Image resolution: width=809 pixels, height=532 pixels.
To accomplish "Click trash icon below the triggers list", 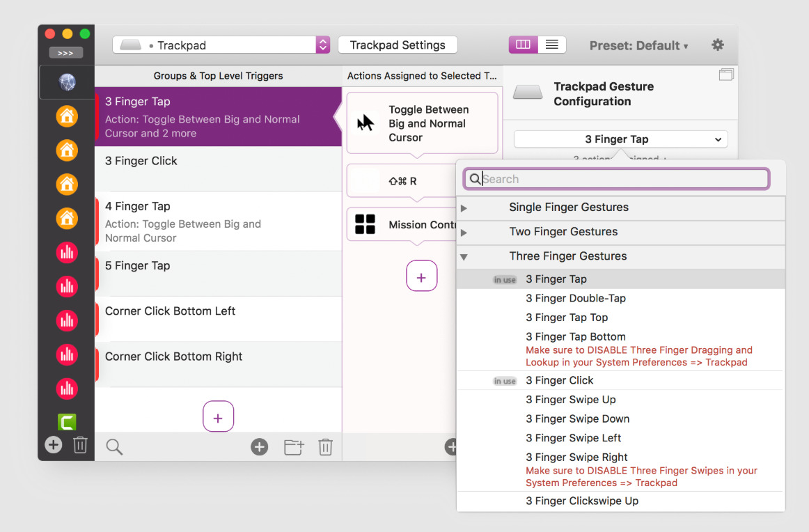I will point(326,446).
